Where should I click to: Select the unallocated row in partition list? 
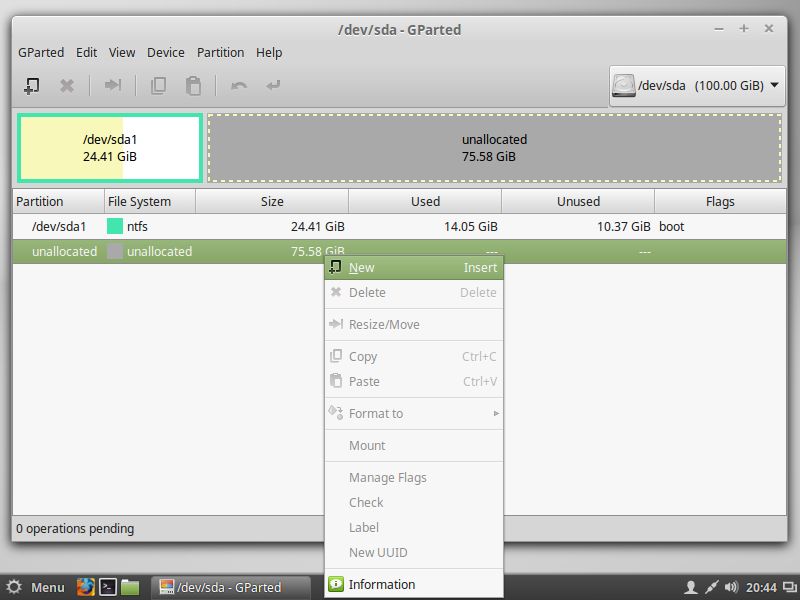pos(399,252)
